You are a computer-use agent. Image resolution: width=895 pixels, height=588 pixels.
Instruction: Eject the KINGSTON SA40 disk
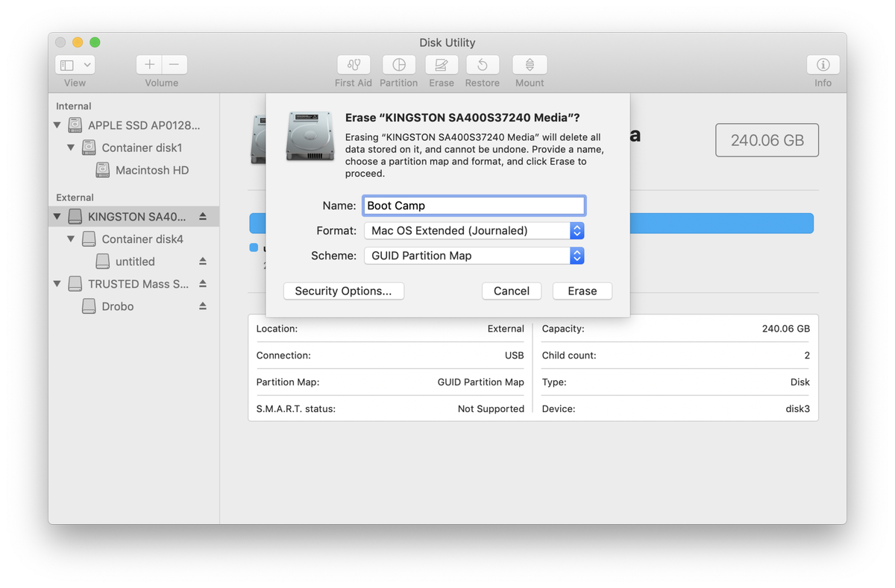[x=203, y=217]
